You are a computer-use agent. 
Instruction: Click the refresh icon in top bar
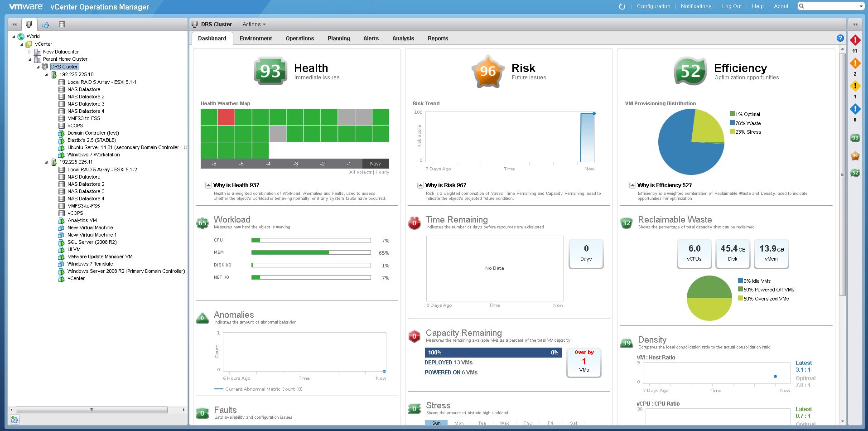coord(622,6)
